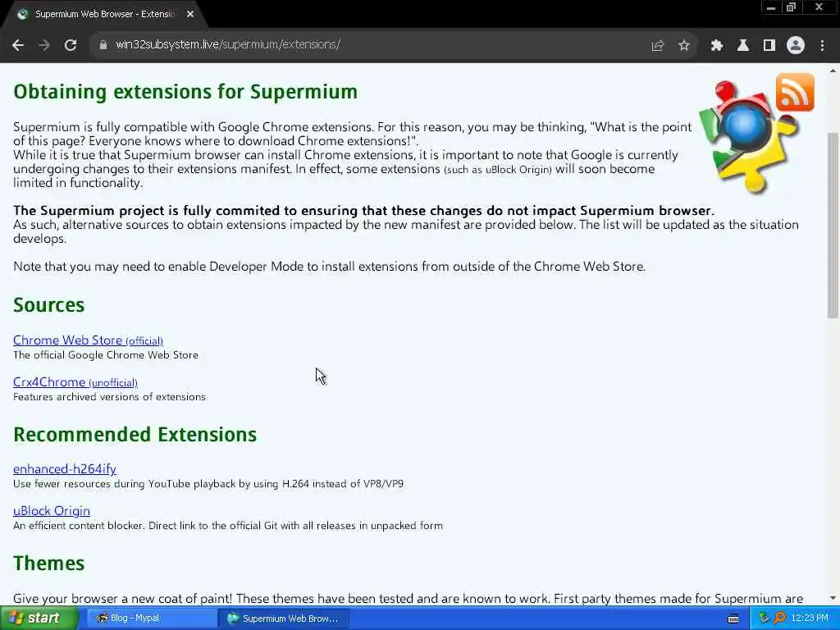Open the Chrome Labs flask icon
Viewport: 840px width, 630px height.
coord(743,46)
